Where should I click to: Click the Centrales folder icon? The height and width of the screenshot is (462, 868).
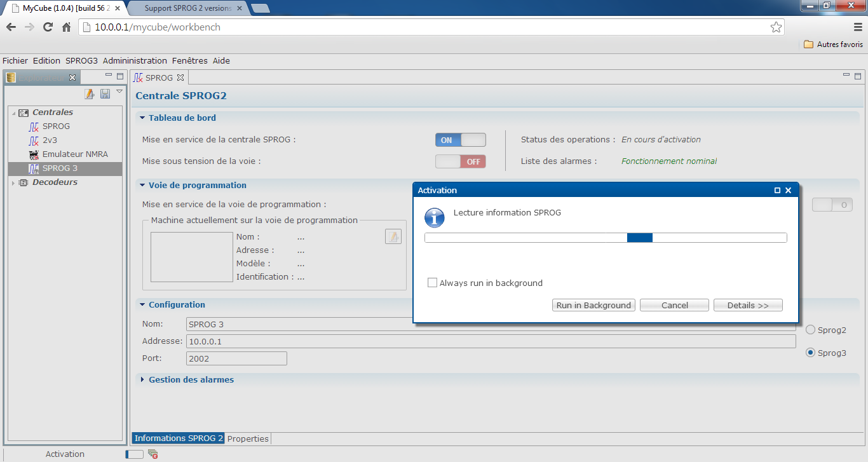[x=24, y=112]
